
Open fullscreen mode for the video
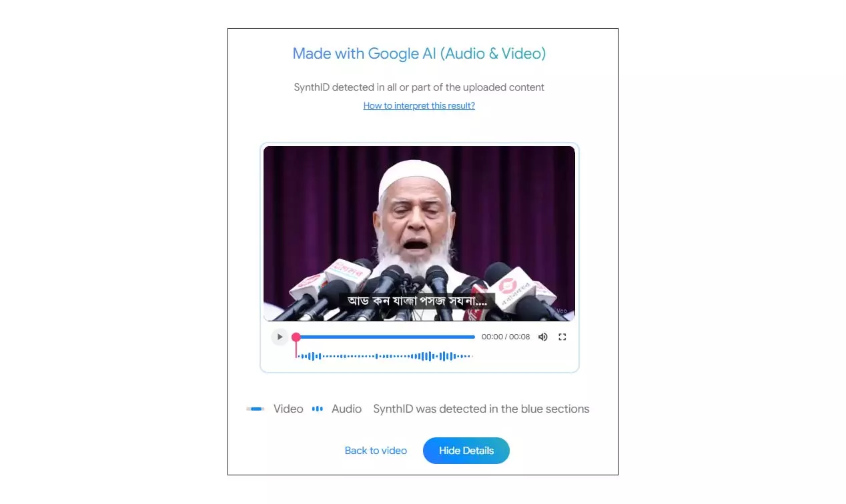point(562,337)
